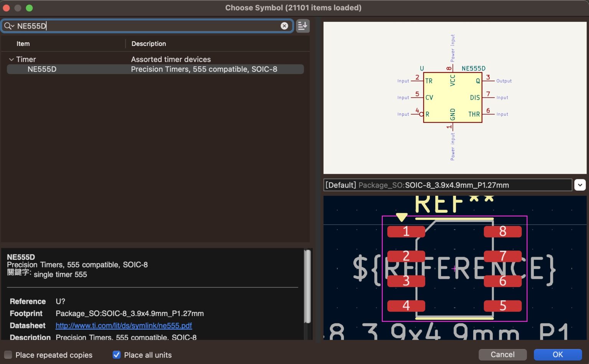Screen dimensions: 589x364
Task: Click pad 1 in footprint preview
Action: [x=406, y=231]
